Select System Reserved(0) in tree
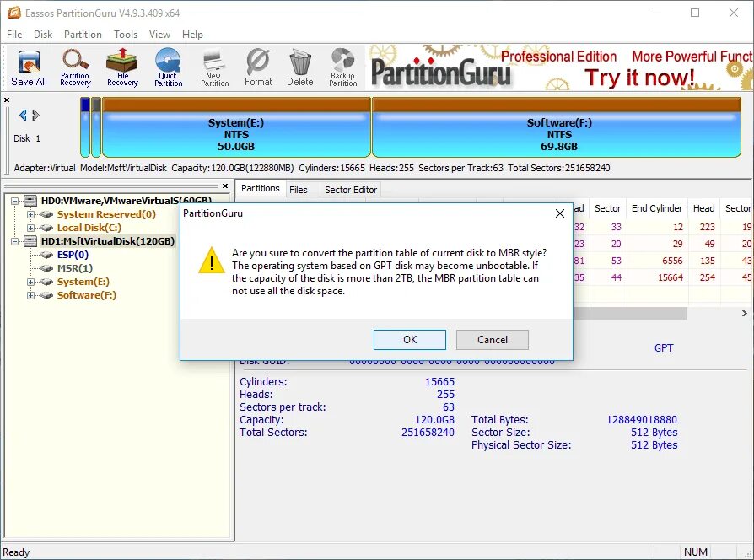The width and height of the screenshot is (754, 560). click(106, 214)
